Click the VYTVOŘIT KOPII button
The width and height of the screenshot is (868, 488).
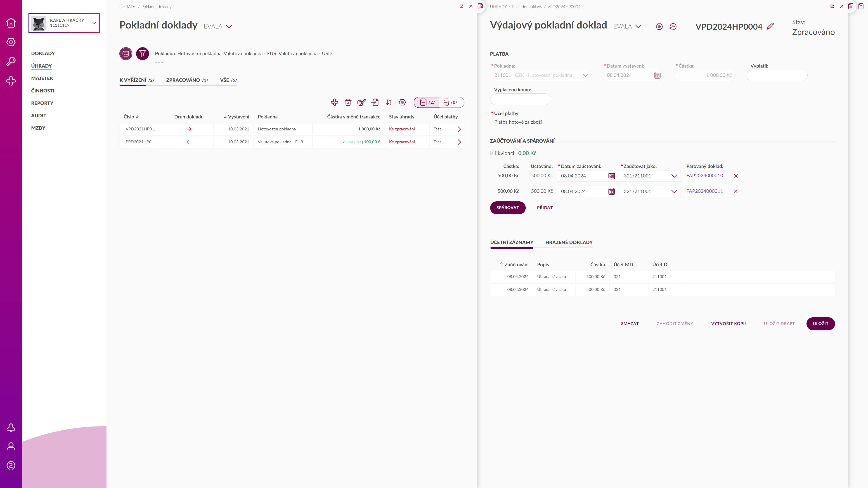click(x=728, y=324)
